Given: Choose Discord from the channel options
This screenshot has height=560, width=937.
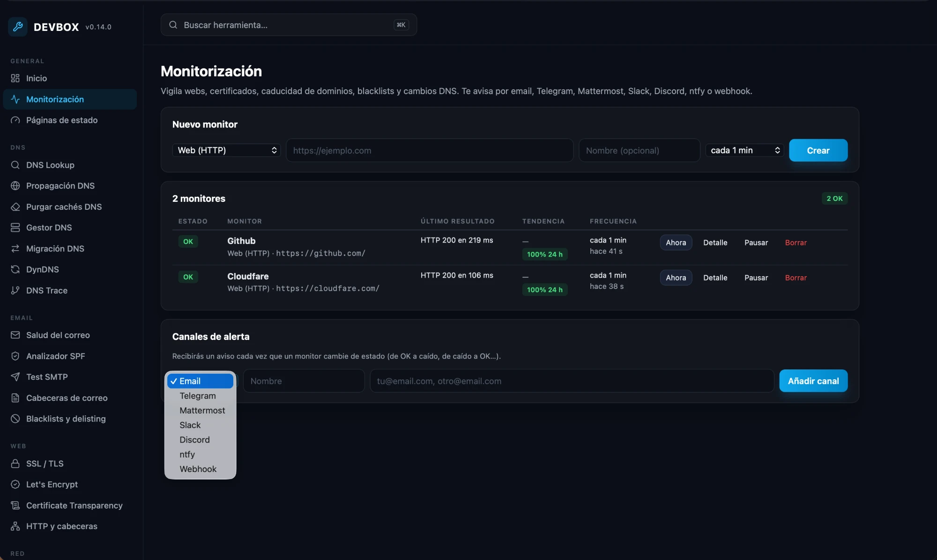Looking at the screenshot, I should coord(200,440).
